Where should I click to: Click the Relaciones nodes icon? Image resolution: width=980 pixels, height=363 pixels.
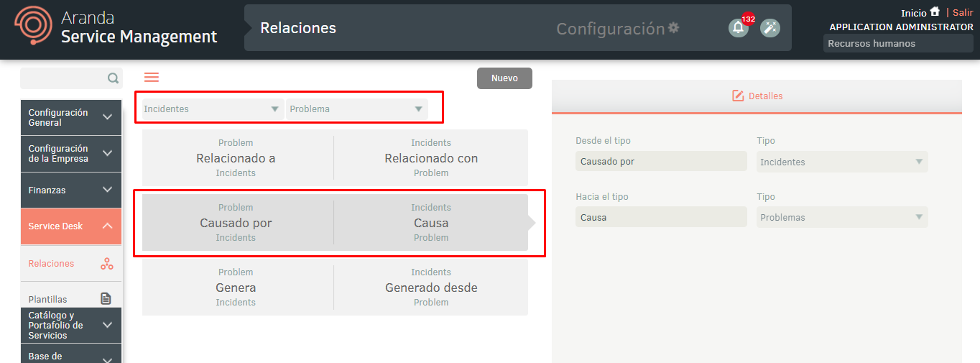tap(106, 264)
